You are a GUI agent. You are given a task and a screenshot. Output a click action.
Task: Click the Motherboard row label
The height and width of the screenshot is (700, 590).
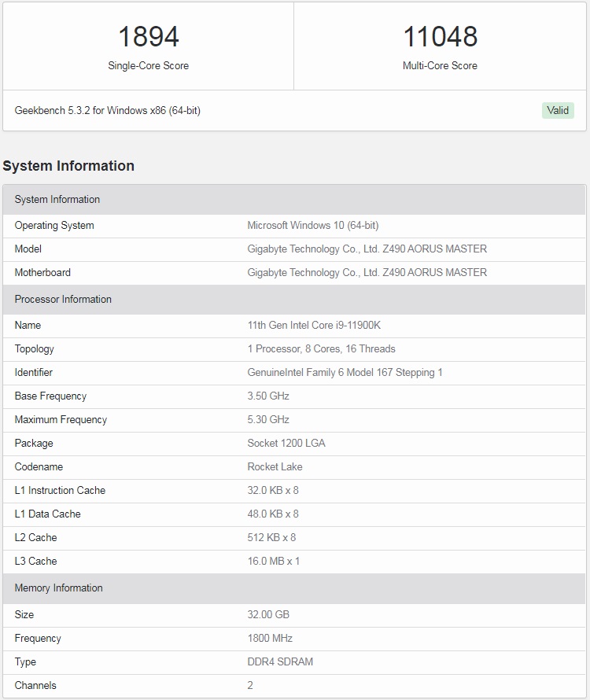[42, 273]
